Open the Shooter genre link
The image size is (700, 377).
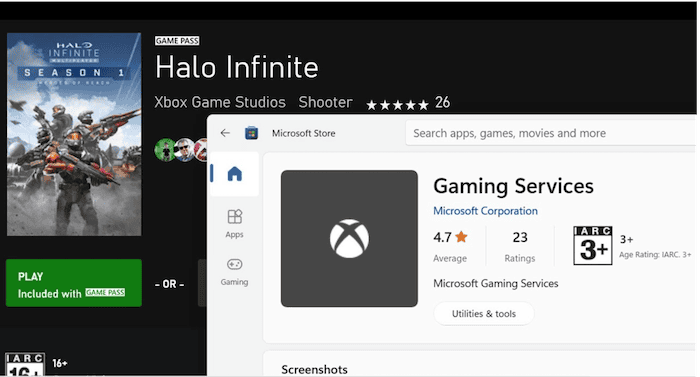pos(325,102)
